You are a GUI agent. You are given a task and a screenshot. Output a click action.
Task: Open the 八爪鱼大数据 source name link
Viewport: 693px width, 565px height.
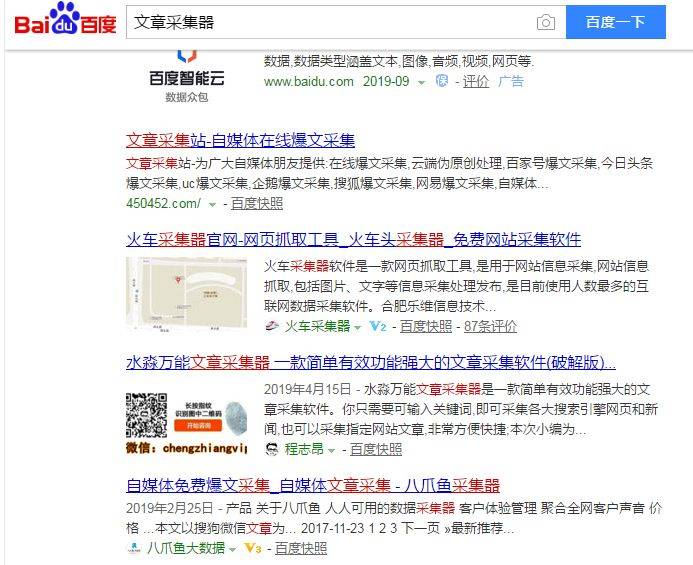tap(186, 548)
